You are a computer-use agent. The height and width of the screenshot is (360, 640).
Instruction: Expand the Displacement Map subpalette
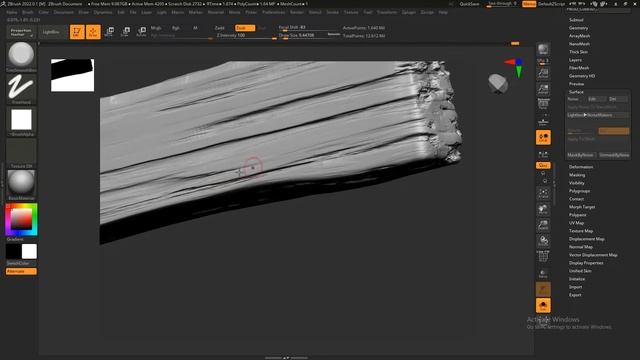[x=587, y=239]
